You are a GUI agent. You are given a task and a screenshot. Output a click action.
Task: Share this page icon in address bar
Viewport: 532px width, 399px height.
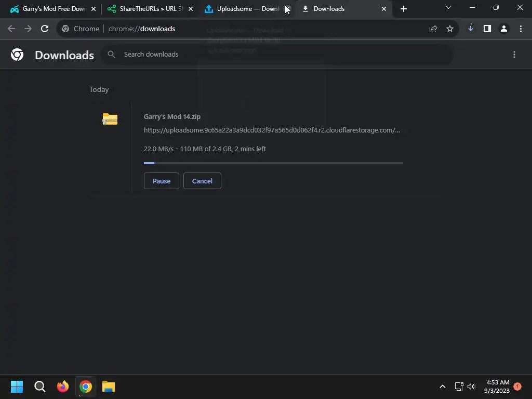(433, 29)
